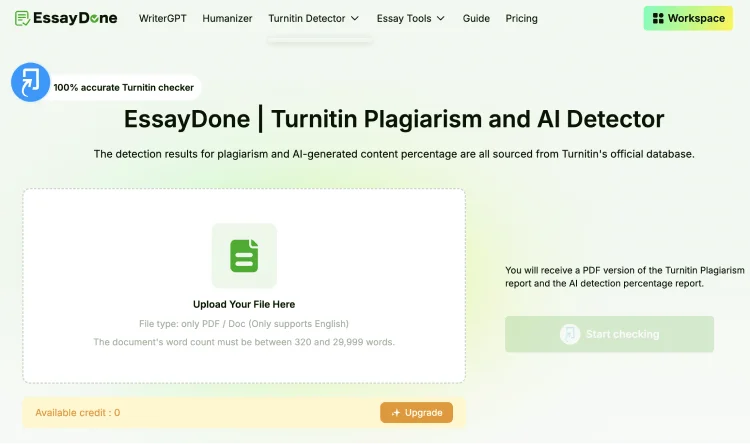Open the WriterGPT page
This screenshot has height=444, width=750.
pos(163,18)
